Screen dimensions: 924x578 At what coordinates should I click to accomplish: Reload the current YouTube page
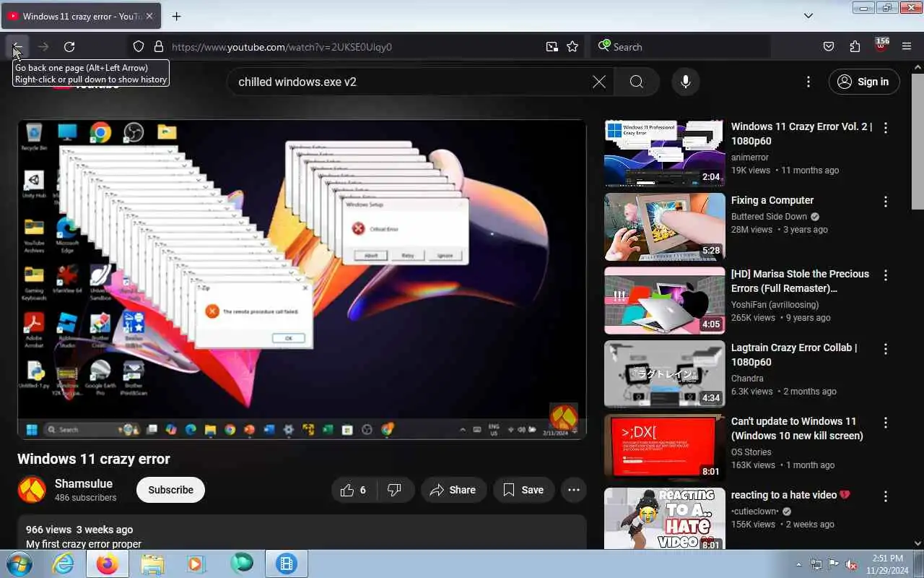click(x=69, y=47)
